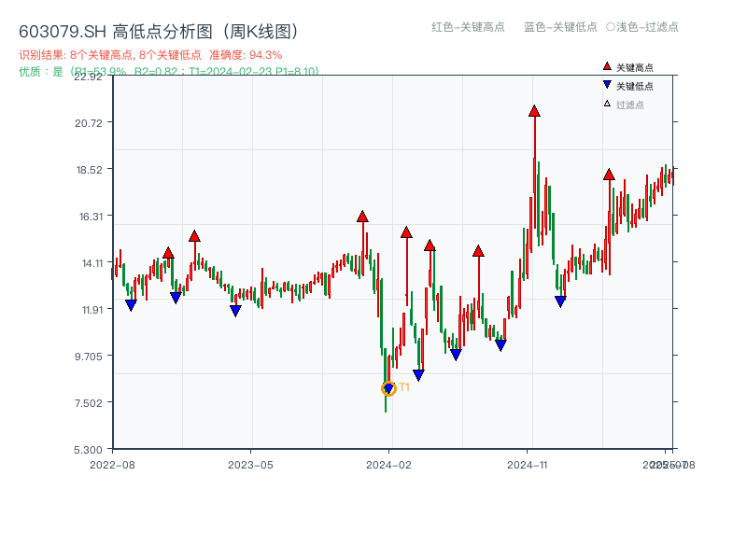747x560 pixels.
Task: Click the 蓝色-关键低点 header legend text
Action: 560,27
